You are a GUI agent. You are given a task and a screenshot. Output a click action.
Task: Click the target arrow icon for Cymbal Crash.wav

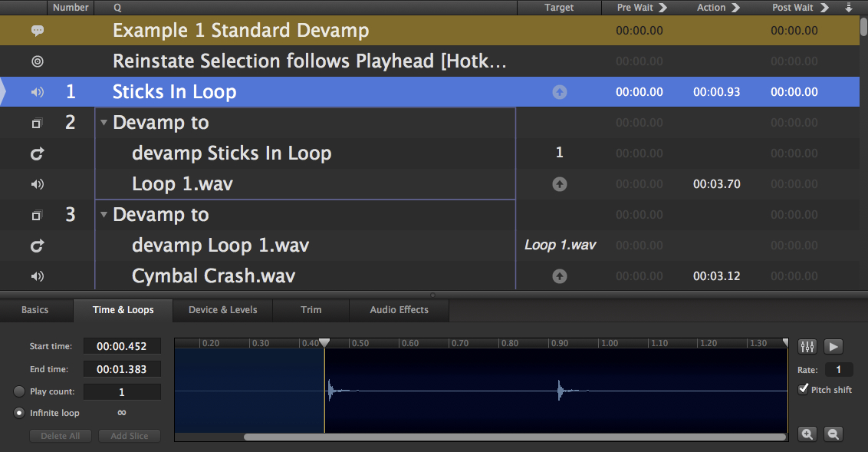(x=560, y=276)
